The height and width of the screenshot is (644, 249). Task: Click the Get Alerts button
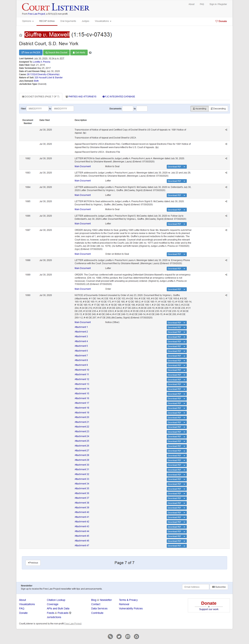point(79,53)
